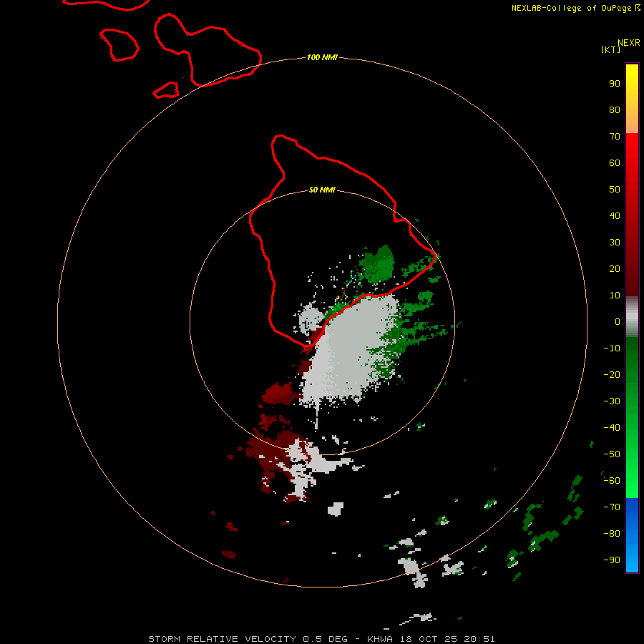The image size is (644, 644).
Task: Click the gray zero-velocity segment of color bar
Action: tap(632, 317)
